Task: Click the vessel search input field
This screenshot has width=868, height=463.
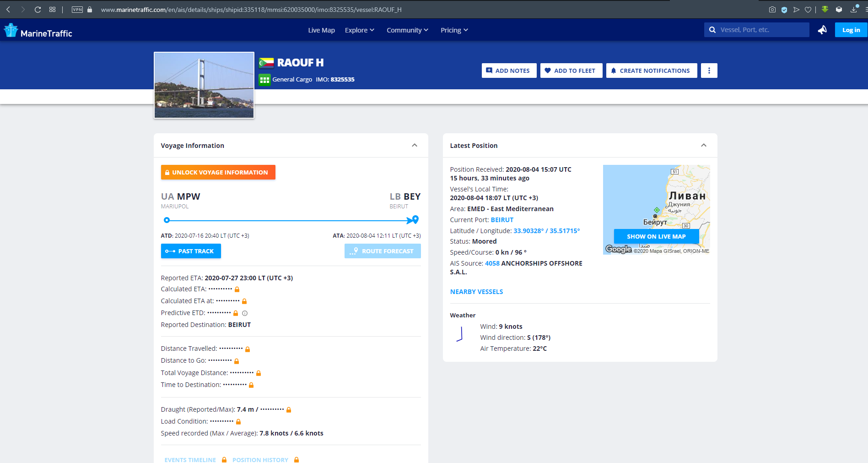Action: tap(761, 30)
